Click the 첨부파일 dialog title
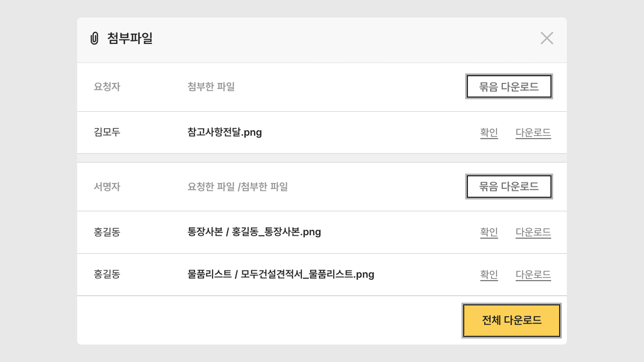 (130, 38)
